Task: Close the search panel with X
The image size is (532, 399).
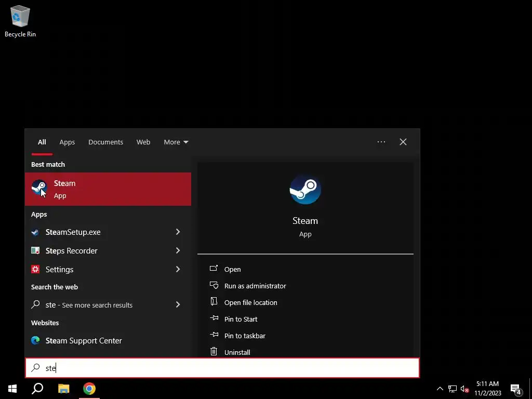Action: click(x=403, y=142)
